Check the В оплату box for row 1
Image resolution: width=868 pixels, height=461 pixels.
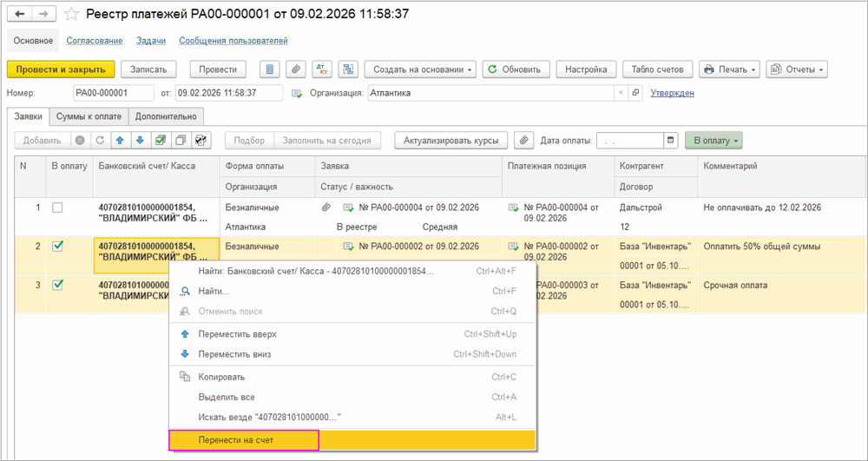tap(57, 208)
